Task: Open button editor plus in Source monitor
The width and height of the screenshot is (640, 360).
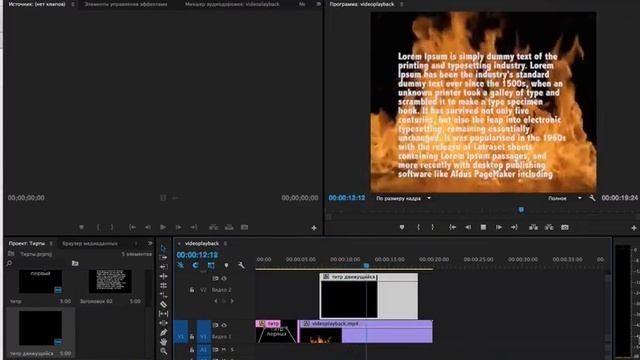Action: click(314, 228)
